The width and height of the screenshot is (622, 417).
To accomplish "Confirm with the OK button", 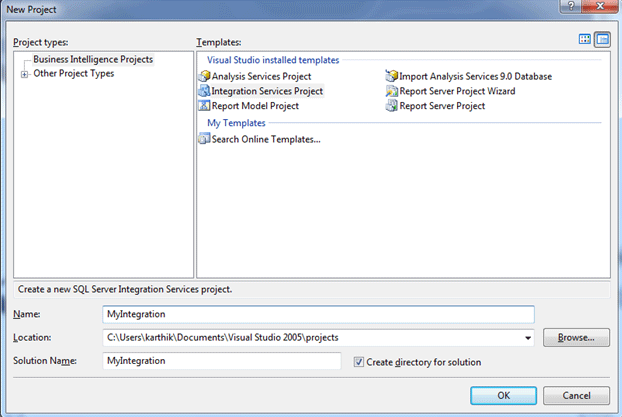I will (503, 396).
